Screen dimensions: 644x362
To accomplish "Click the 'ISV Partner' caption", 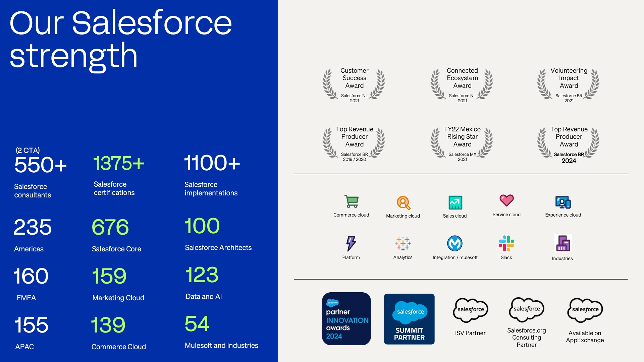I will 470,333.
